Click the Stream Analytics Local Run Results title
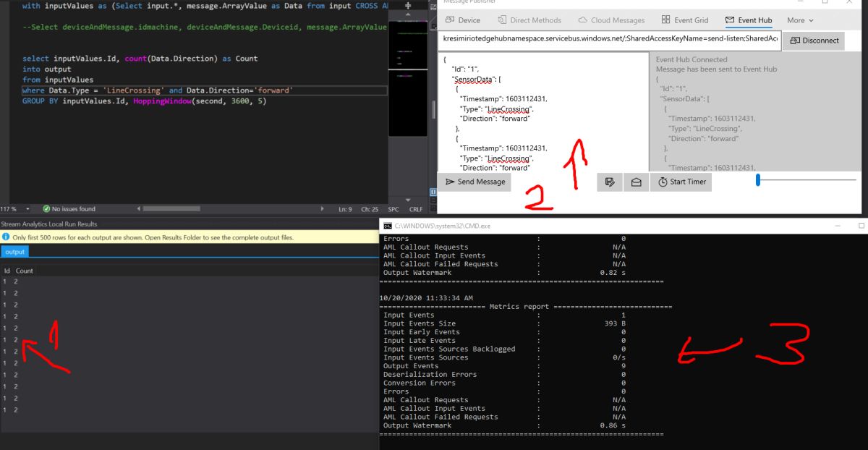This screenshot has height=450, width=868. tap(49, 224)
